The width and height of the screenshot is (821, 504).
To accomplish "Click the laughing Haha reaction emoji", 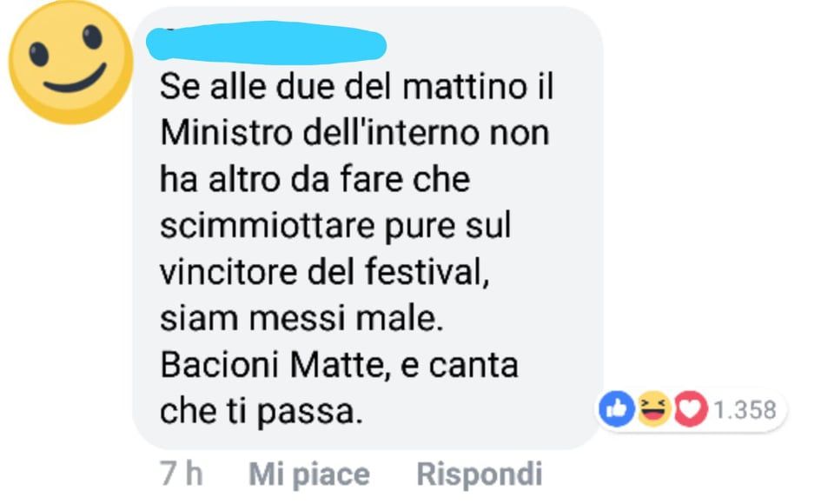I will coord(653,408).
